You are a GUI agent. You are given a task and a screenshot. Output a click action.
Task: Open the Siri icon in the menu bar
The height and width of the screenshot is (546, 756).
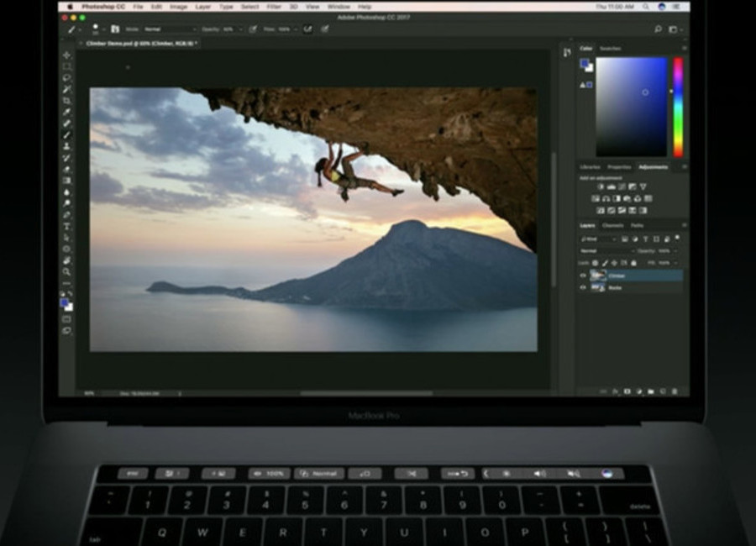[662, 7]
